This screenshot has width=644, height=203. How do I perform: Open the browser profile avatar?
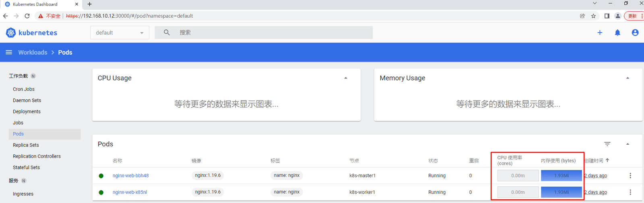(618, 16)
